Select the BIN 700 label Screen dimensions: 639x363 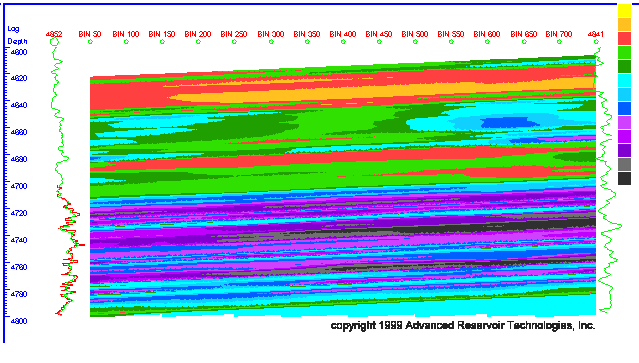[x=559, y=34]
